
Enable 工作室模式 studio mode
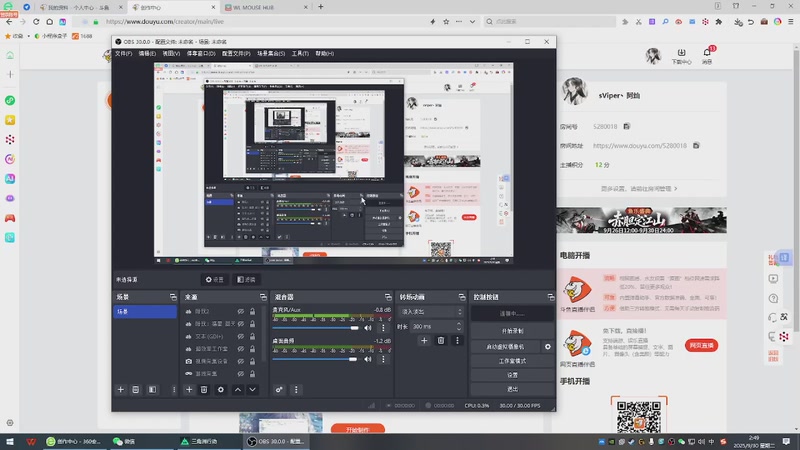512,361
